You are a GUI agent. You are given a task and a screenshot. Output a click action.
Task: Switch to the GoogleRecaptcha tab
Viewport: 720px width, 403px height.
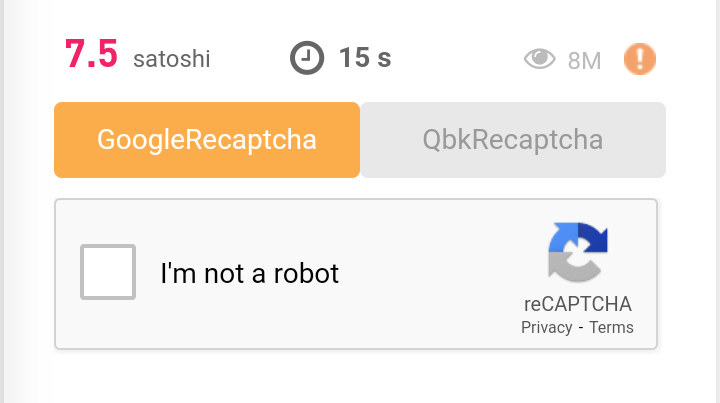207,140
